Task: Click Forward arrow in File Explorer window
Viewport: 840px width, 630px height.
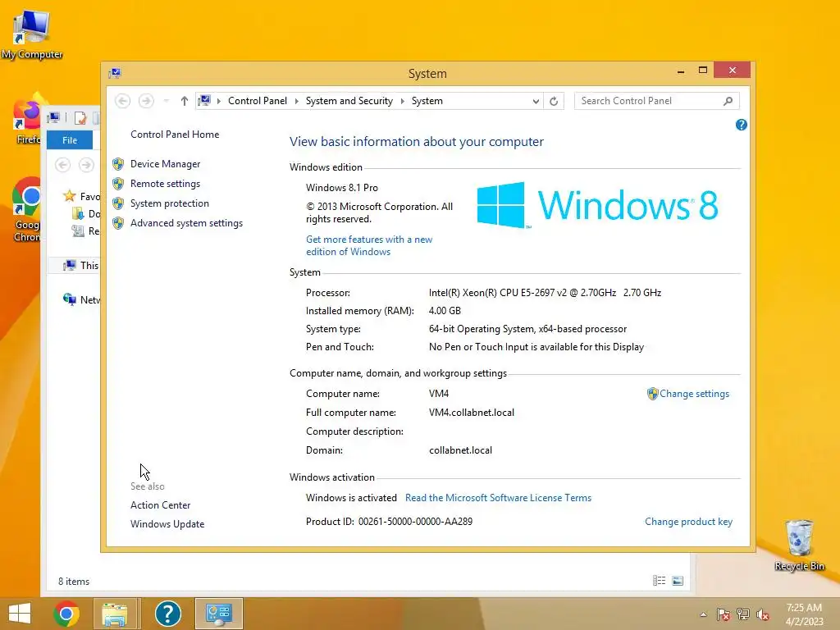Action: 86,165
